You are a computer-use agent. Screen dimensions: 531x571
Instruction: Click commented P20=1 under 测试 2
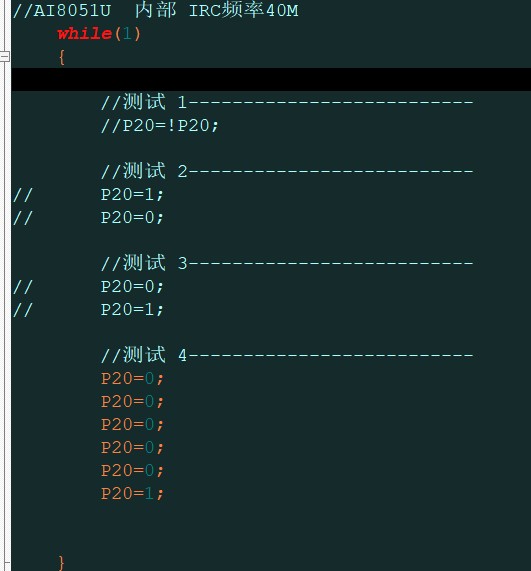click(x=132, y=194)
